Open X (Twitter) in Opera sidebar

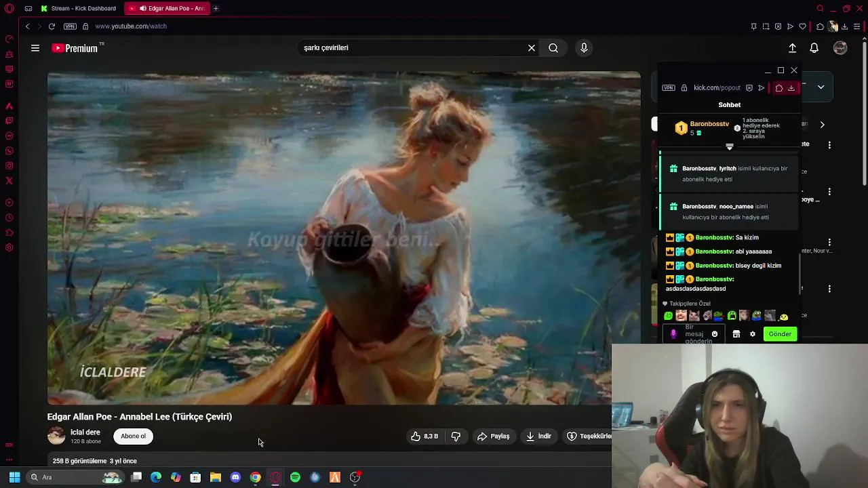pyautogui.click(x=9, y=180)
